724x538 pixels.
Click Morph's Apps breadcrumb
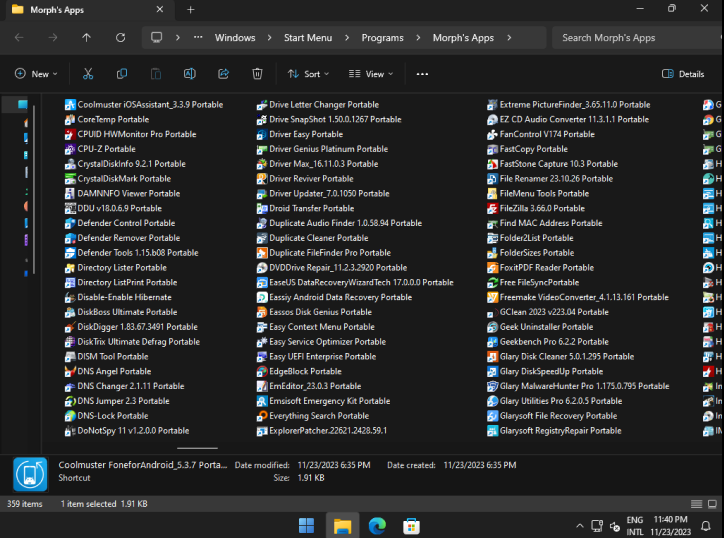coord(463,37)
